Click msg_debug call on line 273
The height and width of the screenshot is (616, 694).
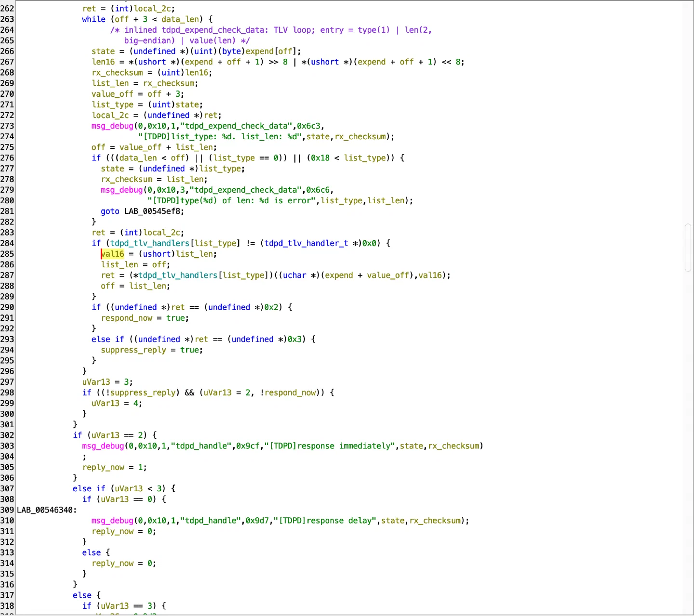click(112, 126)
